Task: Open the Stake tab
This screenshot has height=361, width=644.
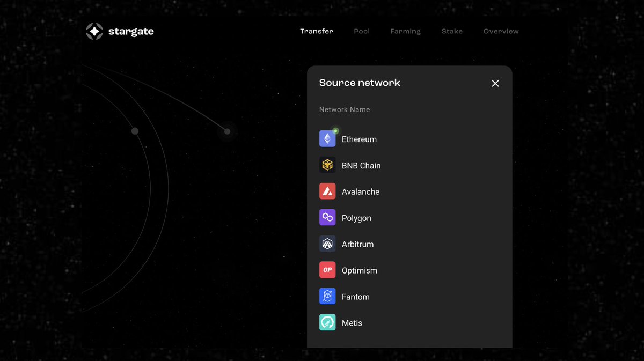Action: [x=452, y=31]
